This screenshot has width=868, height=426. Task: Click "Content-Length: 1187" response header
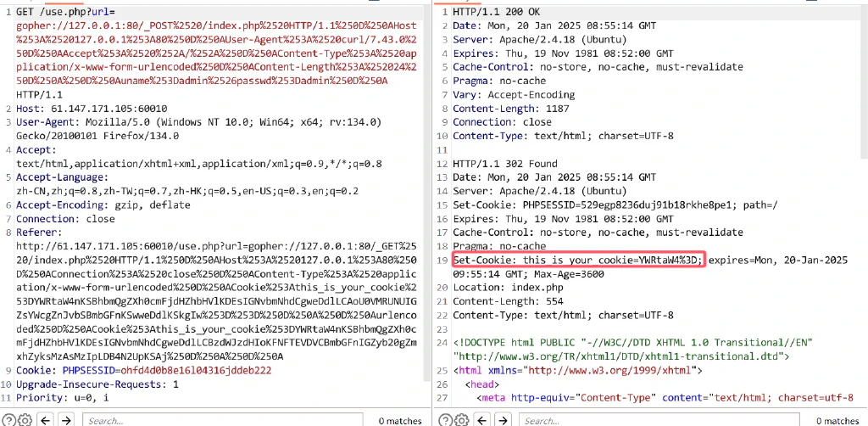click(511, 109)
